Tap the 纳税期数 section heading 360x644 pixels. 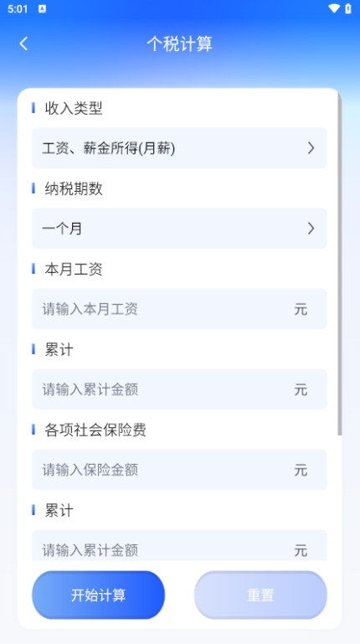point(74,189)
